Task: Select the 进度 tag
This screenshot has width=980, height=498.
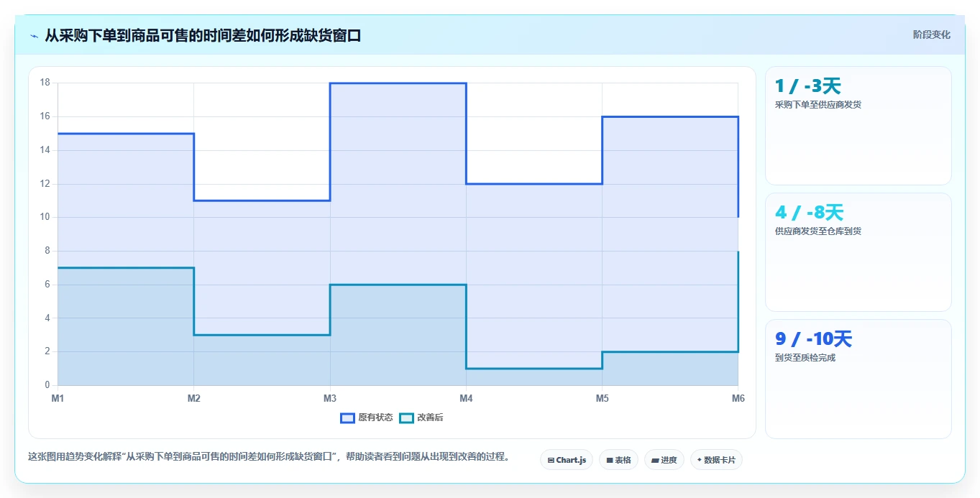Action: pos(664,460)
